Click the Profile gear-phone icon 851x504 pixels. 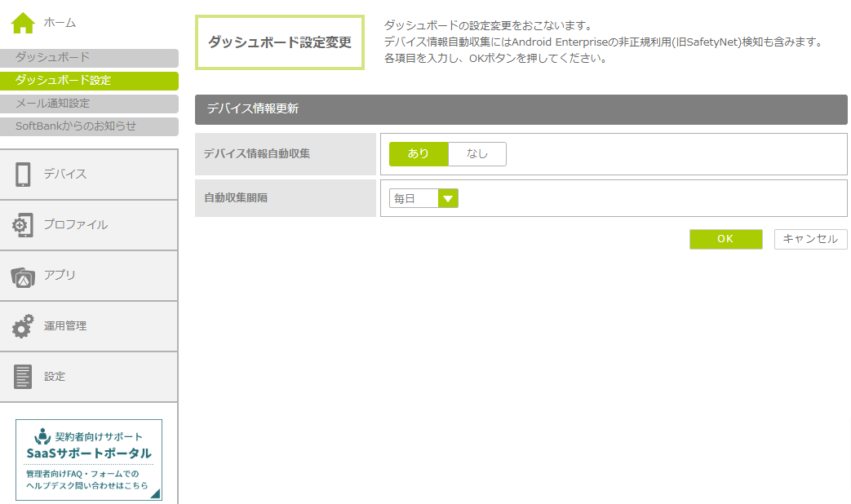[23, 225]
